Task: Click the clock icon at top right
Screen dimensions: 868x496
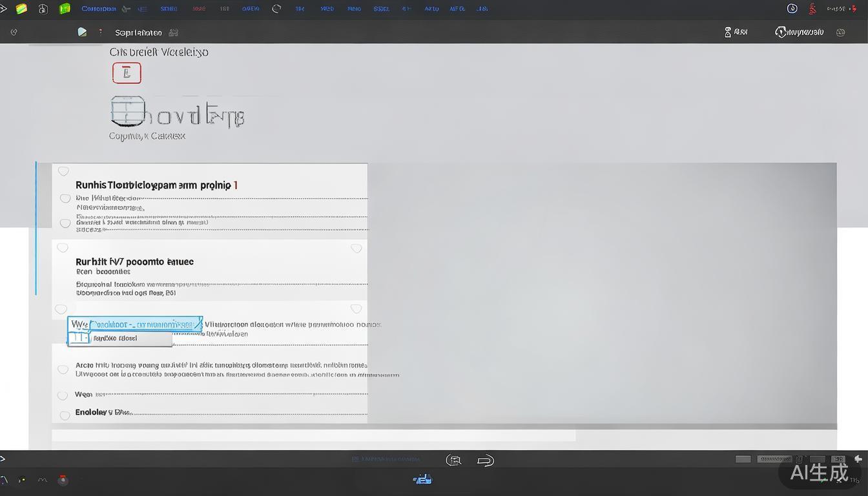Action: point(792,9)
